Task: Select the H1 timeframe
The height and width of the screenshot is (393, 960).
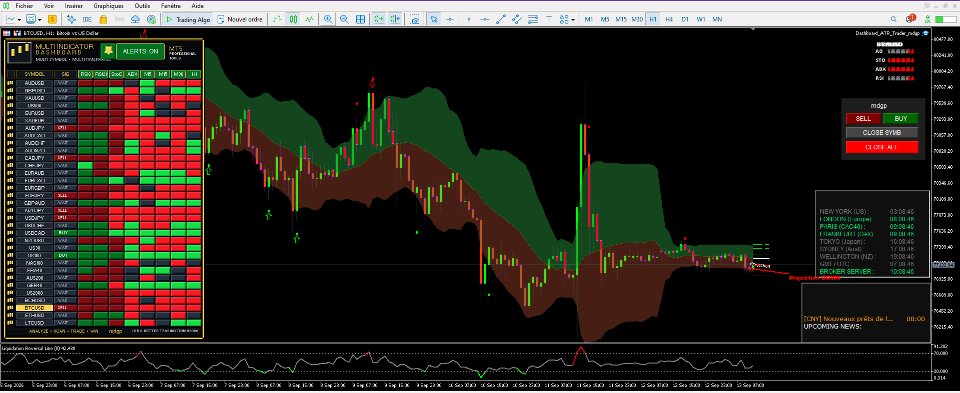Action: (653, 20)
